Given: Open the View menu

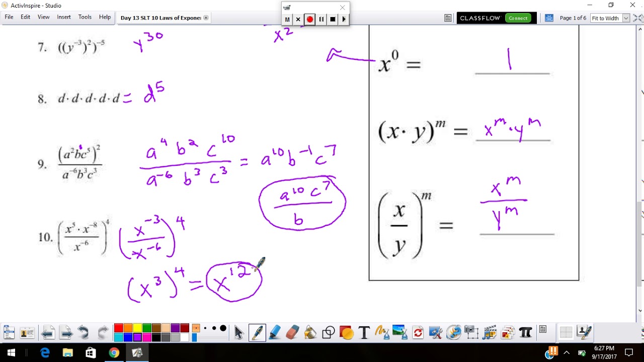Looking at the screenshot, I should [x=44, y=17].
